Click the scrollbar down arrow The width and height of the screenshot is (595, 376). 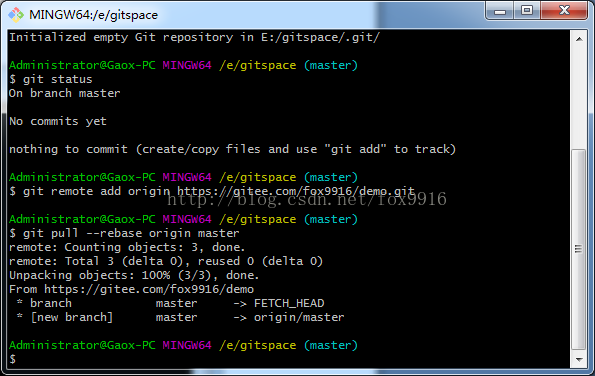pyautogui.click(x=579, y=359)
